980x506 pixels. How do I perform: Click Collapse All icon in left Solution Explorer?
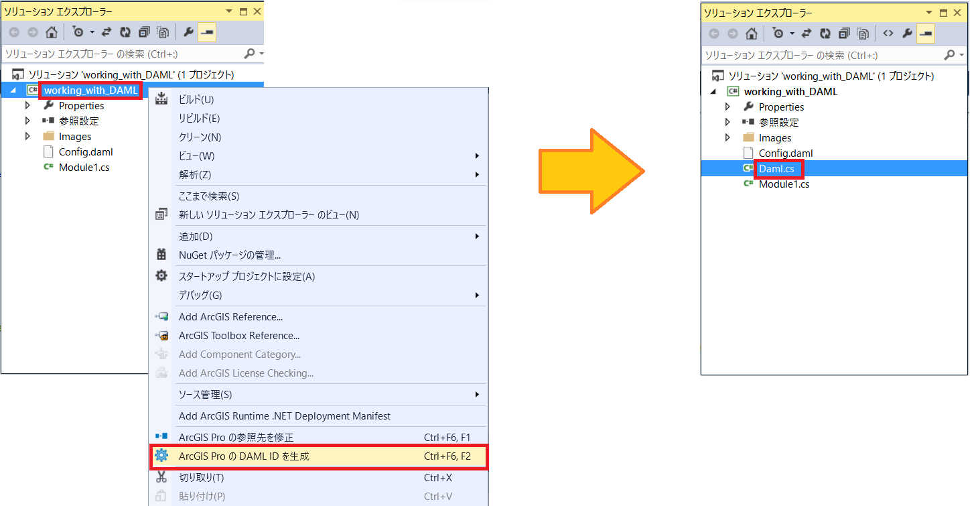click(144, 32)
